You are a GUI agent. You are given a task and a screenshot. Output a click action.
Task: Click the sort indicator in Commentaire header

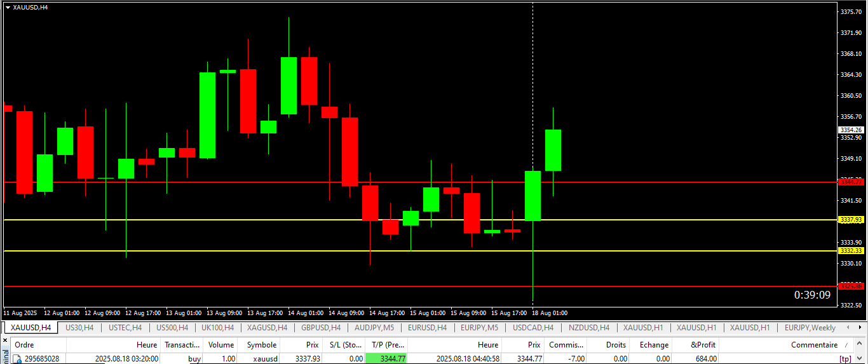click(846, 345)
